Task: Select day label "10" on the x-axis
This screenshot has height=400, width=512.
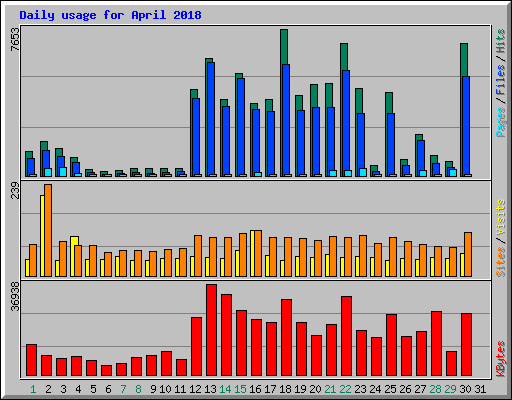Action: (165, 389)
